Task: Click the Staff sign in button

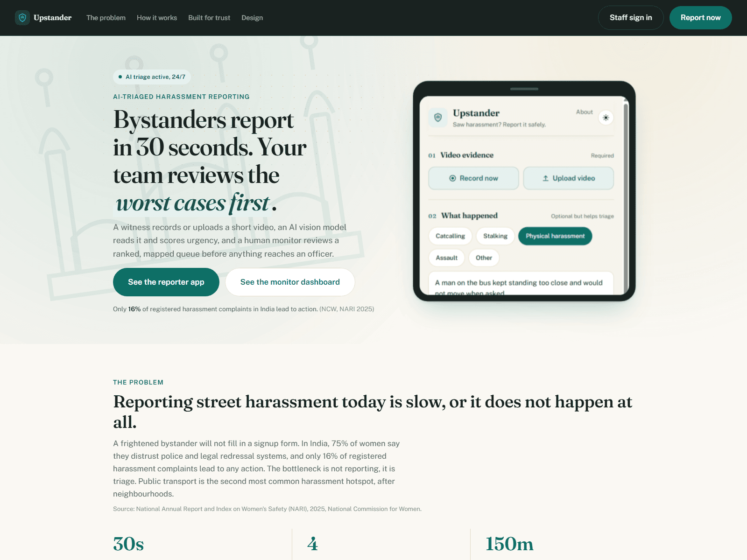Action: point(631,18)
